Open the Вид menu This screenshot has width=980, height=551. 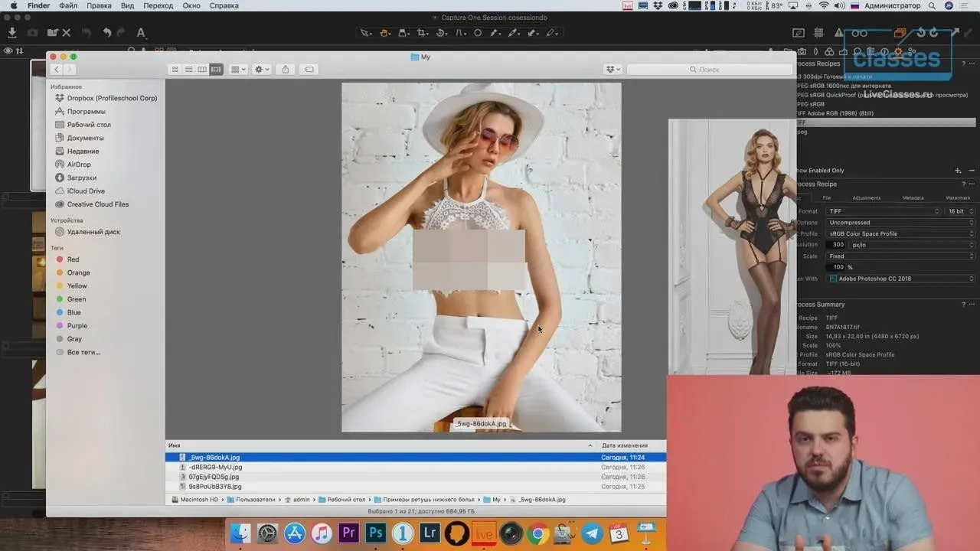tap(127, 5)
